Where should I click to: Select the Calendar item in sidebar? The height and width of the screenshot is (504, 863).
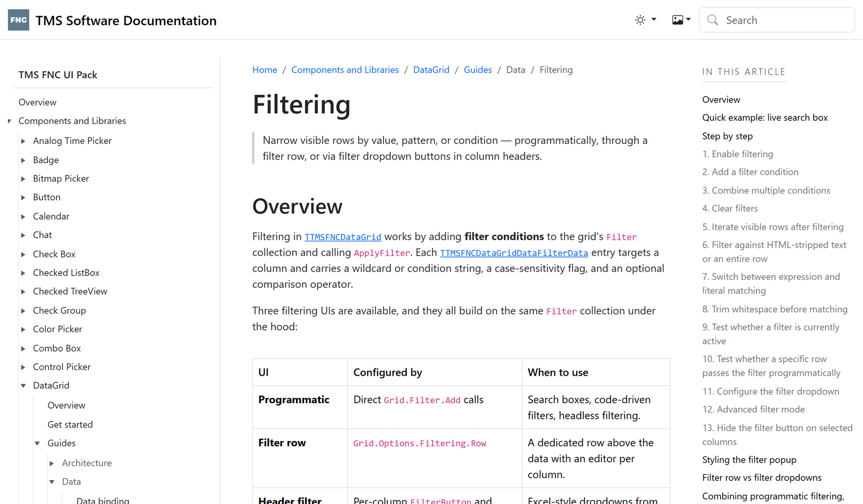(51, 216)
